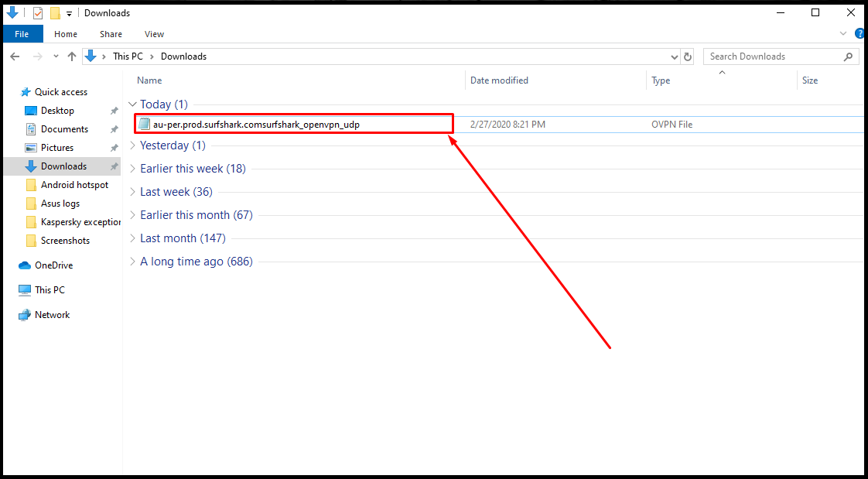Viewport: 868px width, 479px height.
Task: Open OneDrive from the navigation pane
Action: coord(53,265)
